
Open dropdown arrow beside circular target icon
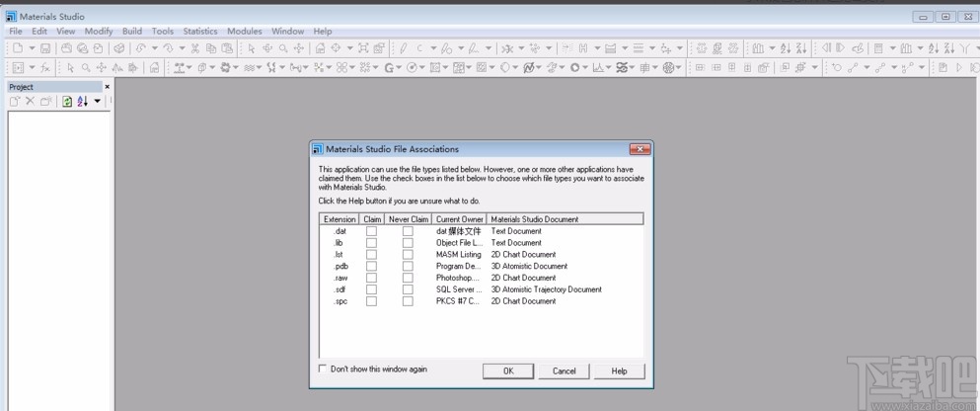click(421, 67)
